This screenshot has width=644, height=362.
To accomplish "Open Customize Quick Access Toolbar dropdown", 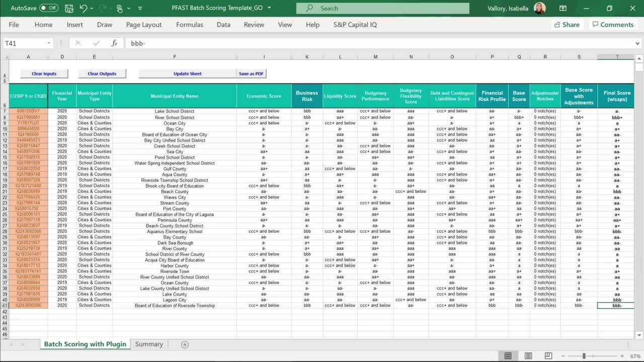I will pyautogui.click(x=140, y=9).
